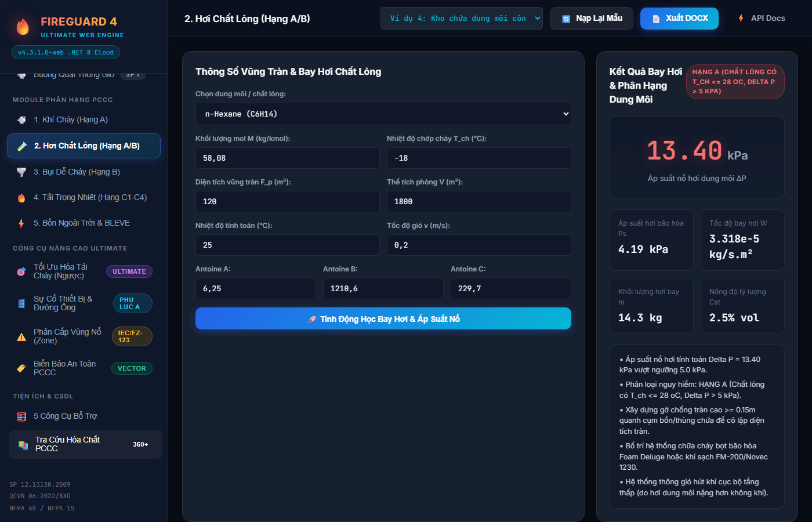Click the Nhiệt độ chớp cháy input field
The height and width of the screenshot is (522, 812).
pyautogui.click(x=479, y=158)
